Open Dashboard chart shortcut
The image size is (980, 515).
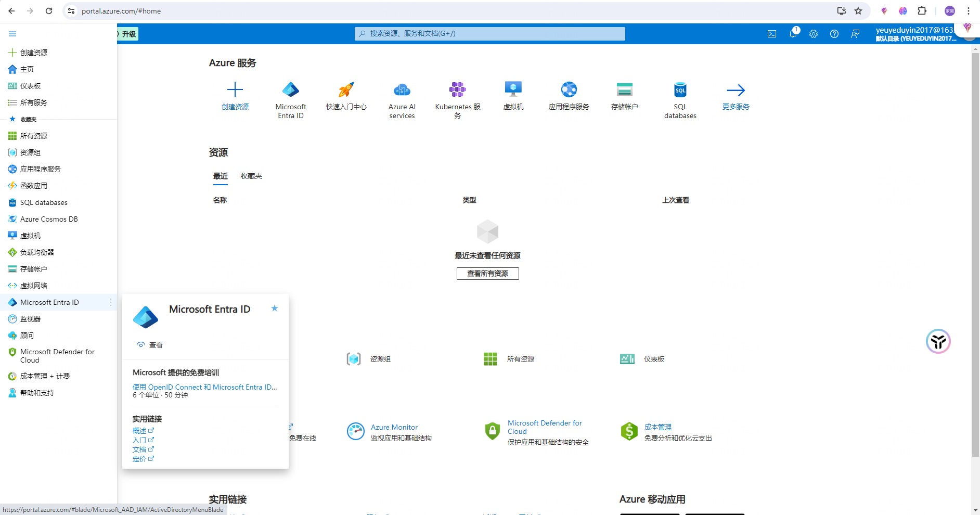(627, 359)
